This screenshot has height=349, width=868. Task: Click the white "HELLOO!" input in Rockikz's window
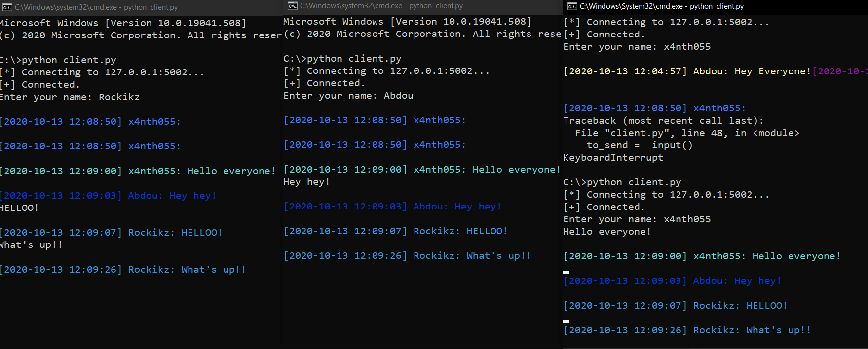click(19, 208)
